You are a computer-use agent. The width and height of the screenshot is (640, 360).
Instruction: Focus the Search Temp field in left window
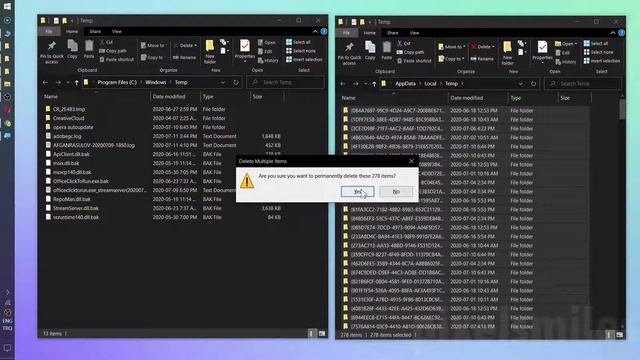[285, 82]
